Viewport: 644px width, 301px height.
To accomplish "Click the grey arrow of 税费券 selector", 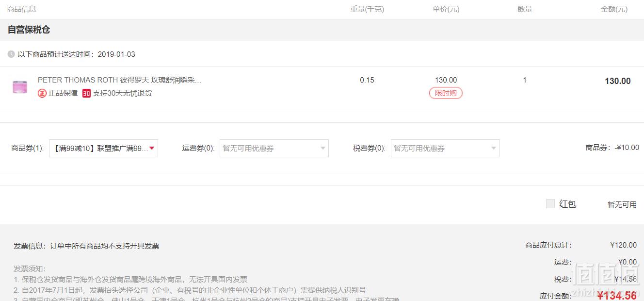I will tap(493, 148).
